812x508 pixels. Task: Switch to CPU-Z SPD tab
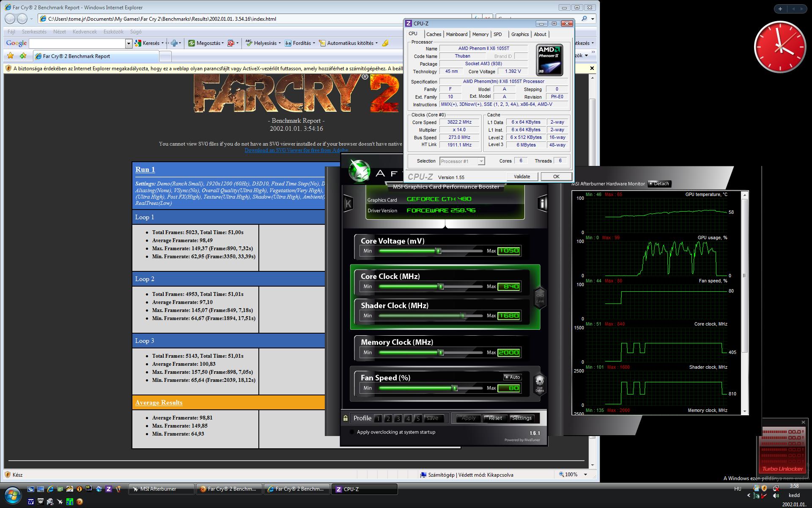pyautogui.click(x=498, y=34)
